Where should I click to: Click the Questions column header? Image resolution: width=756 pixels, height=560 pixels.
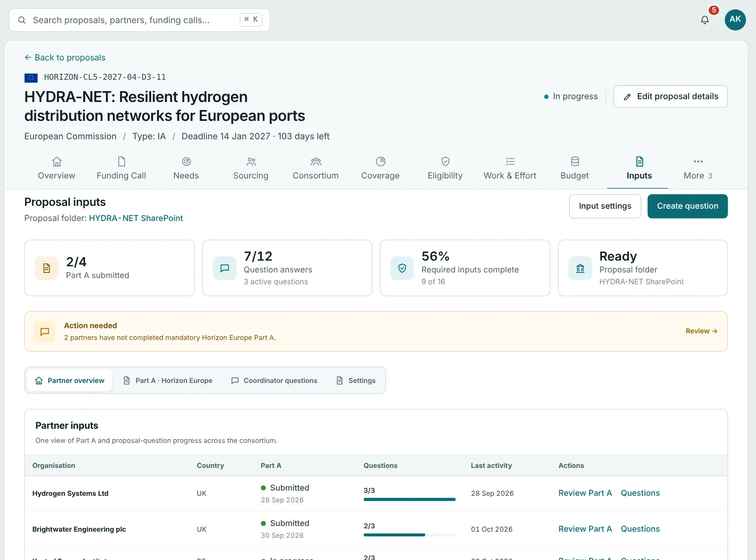click(x=380, y=466)
